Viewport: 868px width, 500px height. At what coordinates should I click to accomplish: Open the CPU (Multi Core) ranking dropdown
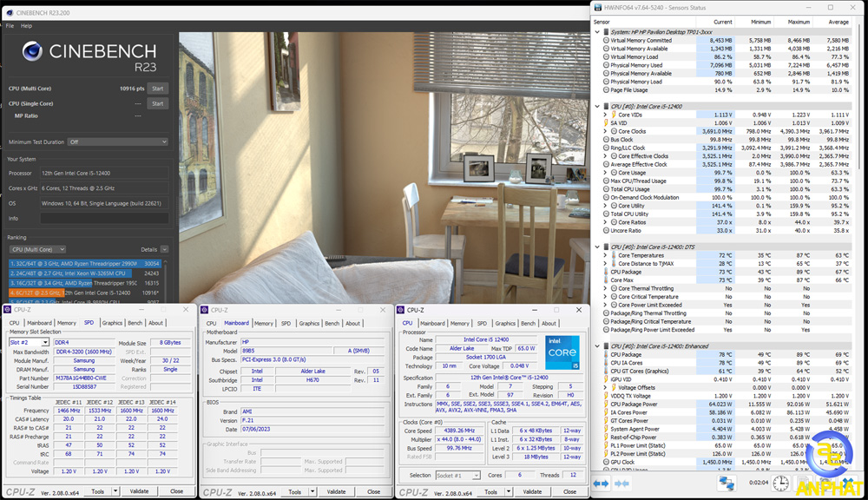tap(37, 249)
